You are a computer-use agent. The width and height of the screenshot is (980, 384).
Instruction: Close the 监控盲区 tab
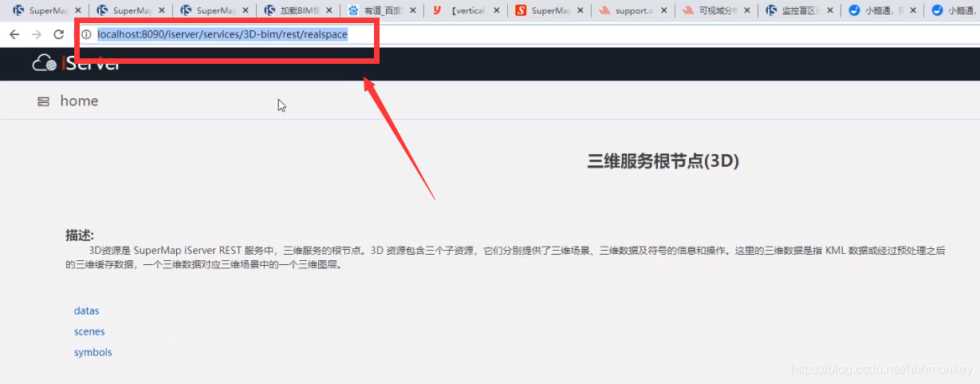tap(832, 11)
